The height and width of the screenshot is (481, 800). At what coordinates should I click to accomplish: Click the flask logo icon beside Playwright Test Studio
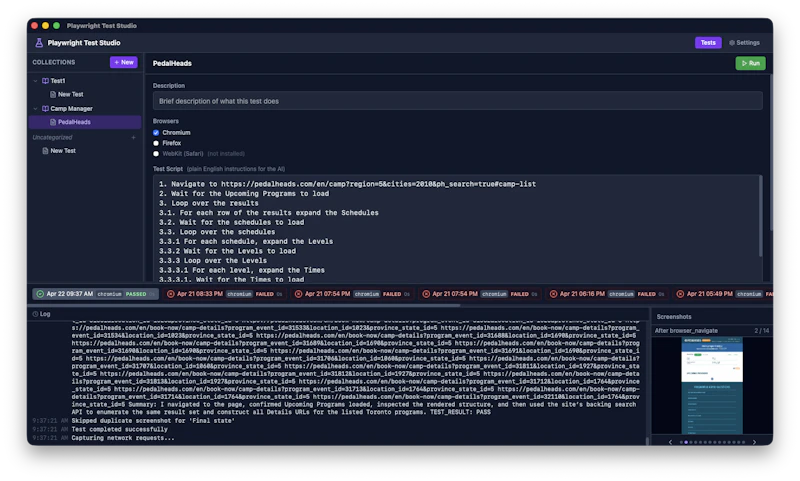pyautogui.click(x=39, y=43)
